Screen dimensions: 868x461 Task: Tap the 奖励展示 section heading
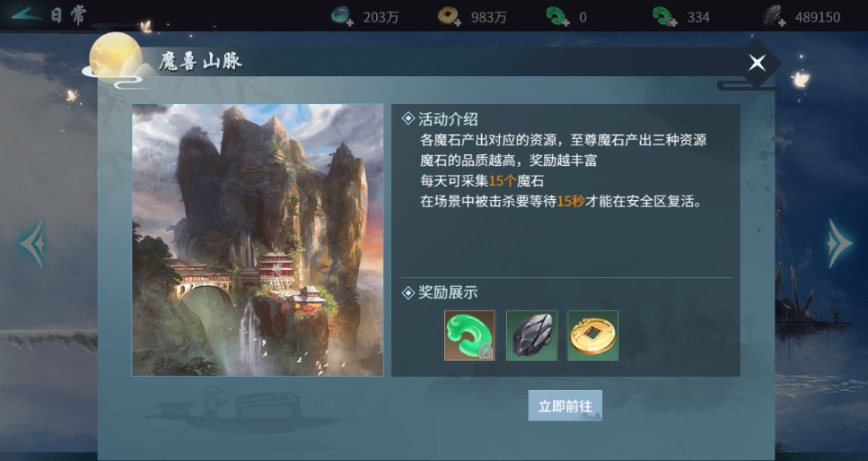click(x=448, y=292)
